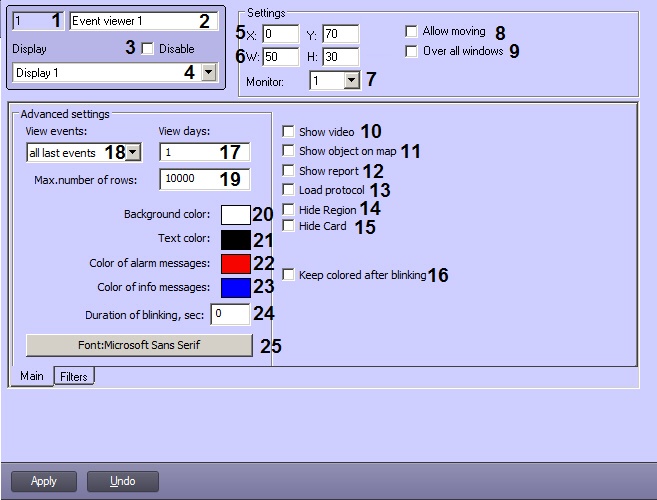Toggle the Allow moving checkbox

[x=411, y=32]
